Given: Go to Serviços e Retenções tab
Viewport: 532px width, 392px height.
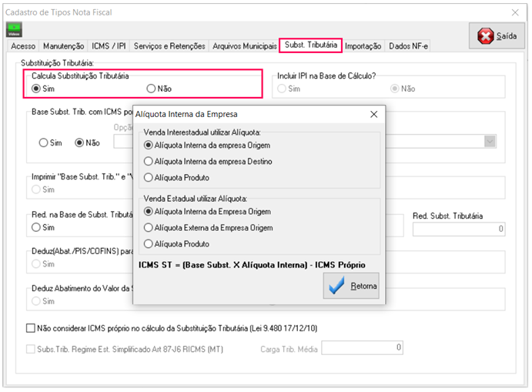Looking at the screenshot, I should click(169, 46).
